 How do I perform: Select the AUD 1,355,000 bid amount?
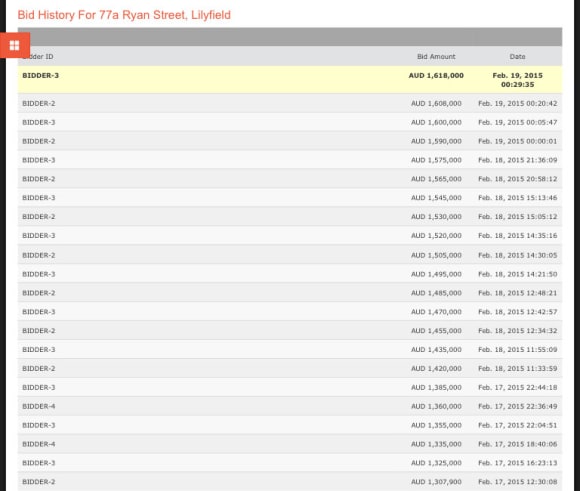pos(436,425)
